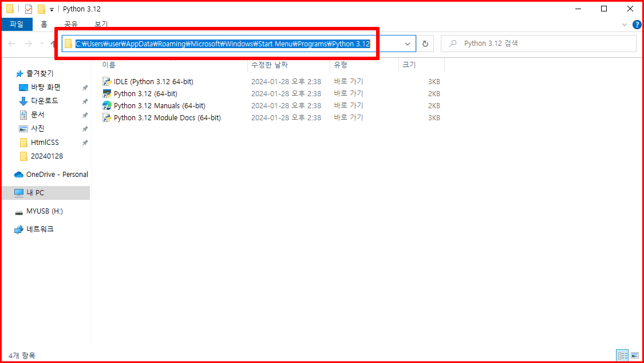Screen dimensions: 644x363
Task: Select the Python 3.12 Module Docs shortcut icon
Action: (x=107, y=117)
